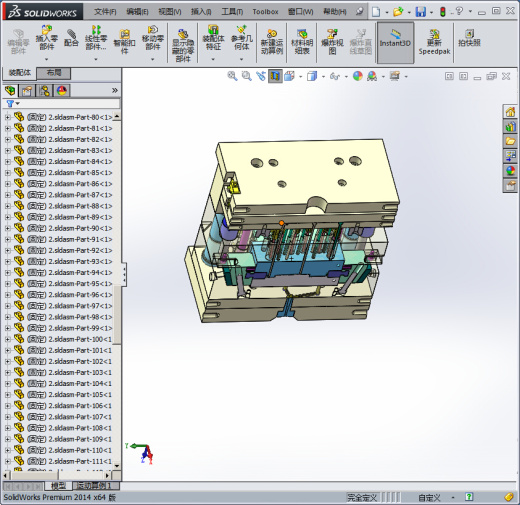Click the Take Snapshot (拍快照) icon

pos(469,38)
